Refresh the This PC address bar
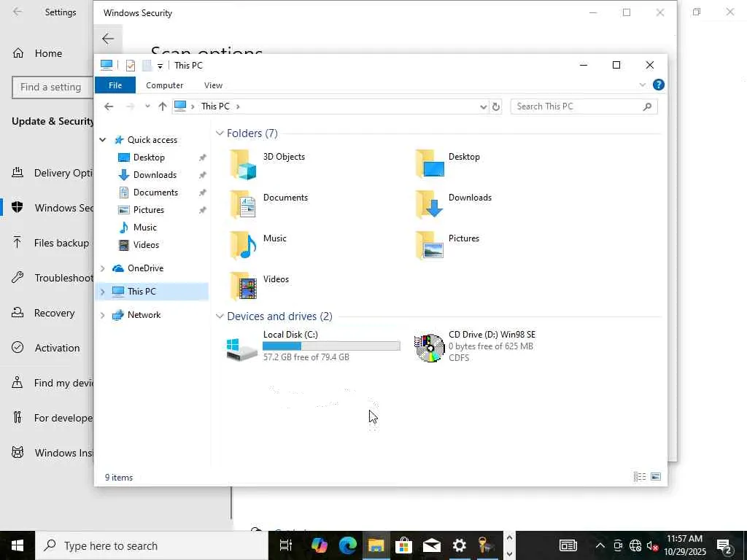747x560 pixels. pyautogui.click(x=496, y=106)
